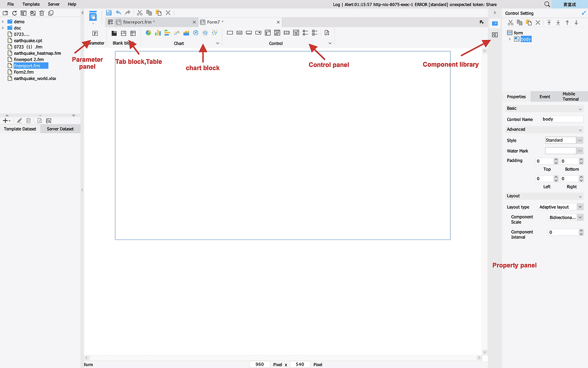Add a radar chart block
Screen dimensions: 588x368
[205, 33]
